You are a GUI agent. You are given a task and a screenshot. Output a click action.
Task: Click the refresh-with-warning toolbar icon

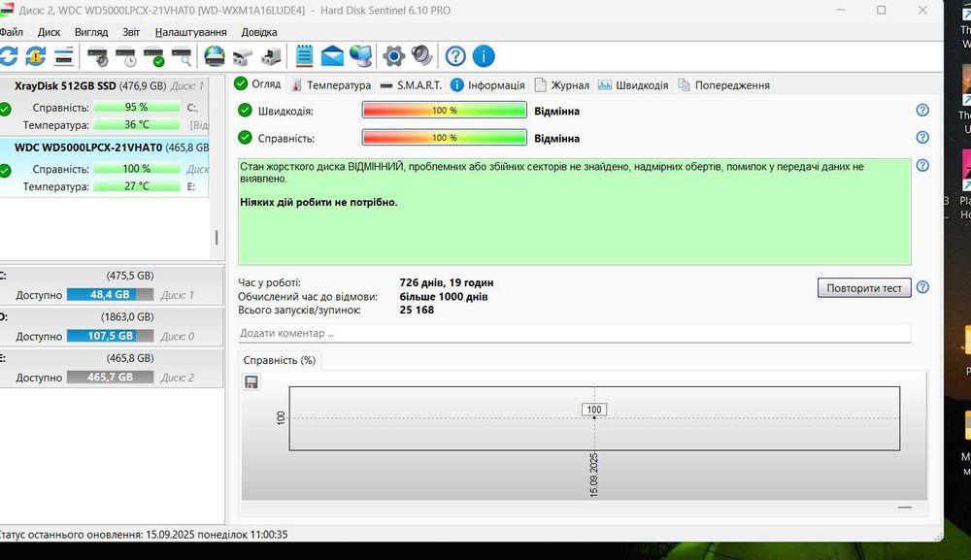35,56
